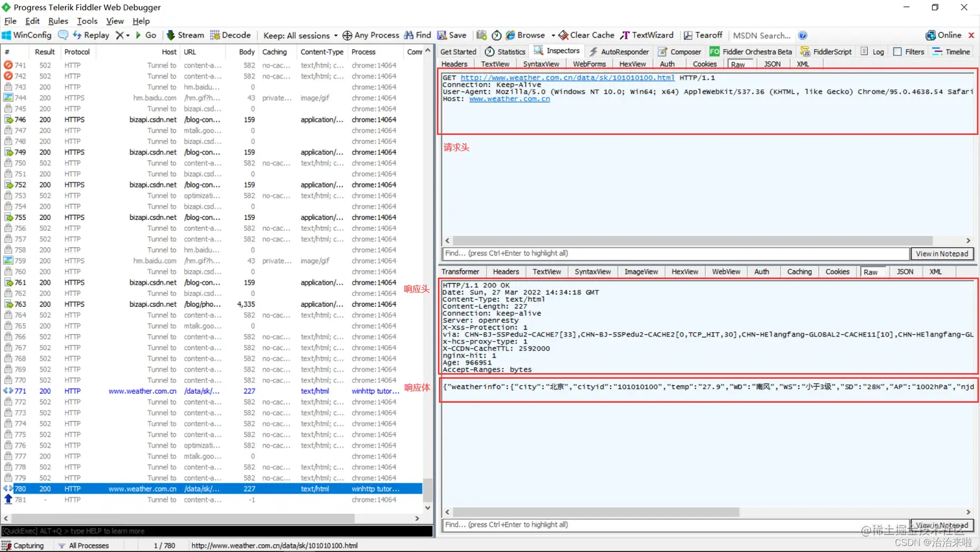Screen dimensions: 980x552
Task: Open Find sessions with binoculars icon
Action: [x=417, y=35]
